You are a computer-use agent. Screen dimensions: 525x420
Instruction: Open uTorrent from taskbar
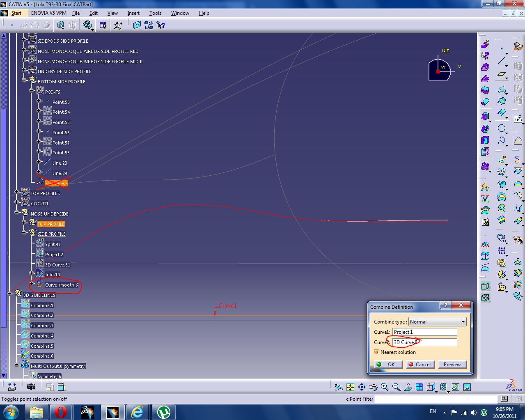163,412
